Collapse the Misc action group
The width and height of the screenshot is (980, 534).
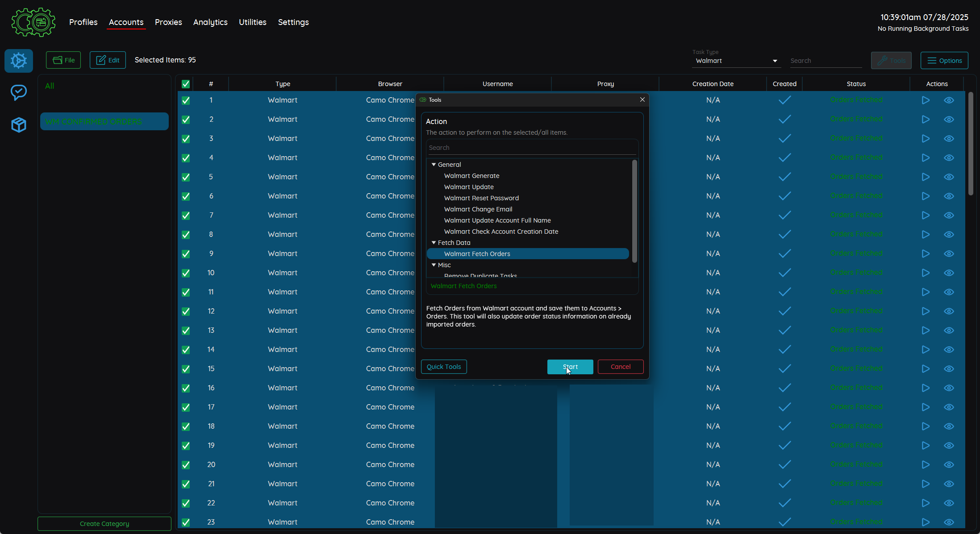434,265
